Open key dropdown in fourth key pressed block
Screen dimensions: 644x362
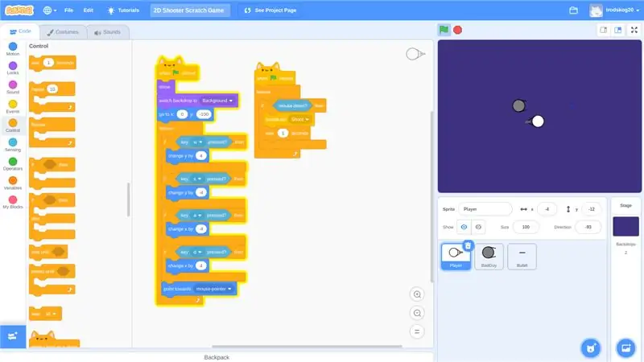coord(197,252)
